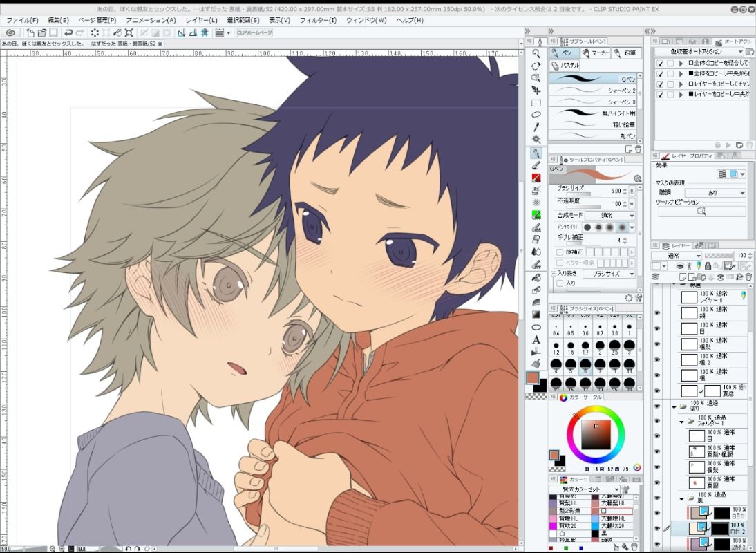Open the 賢大カラーセット dropdown
This screenshot has width=756, height=553.
coord(585,489)
